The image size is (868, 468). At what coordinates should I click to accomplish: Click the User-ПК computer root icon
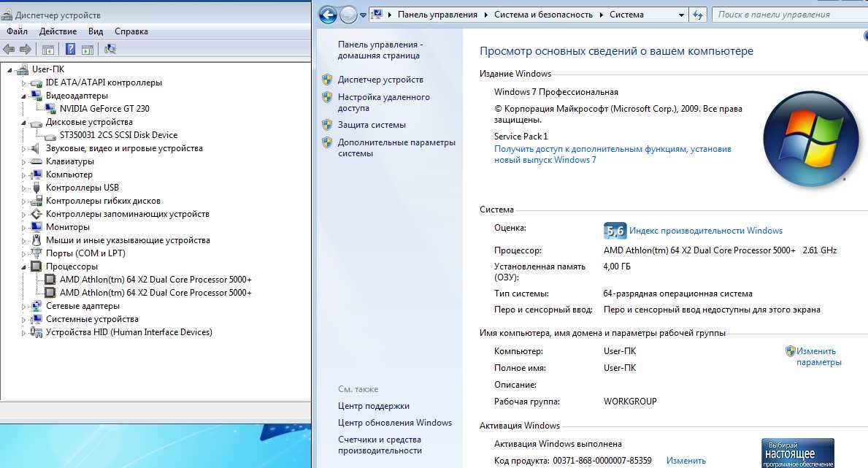(x=23, y=69)
